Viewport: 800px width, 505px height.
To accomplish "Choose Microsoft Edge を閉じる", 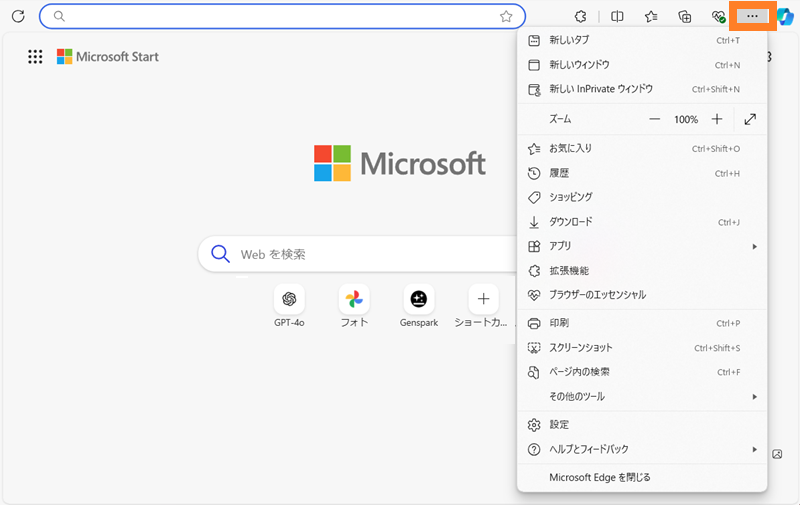I will click(x=642, y=477).
